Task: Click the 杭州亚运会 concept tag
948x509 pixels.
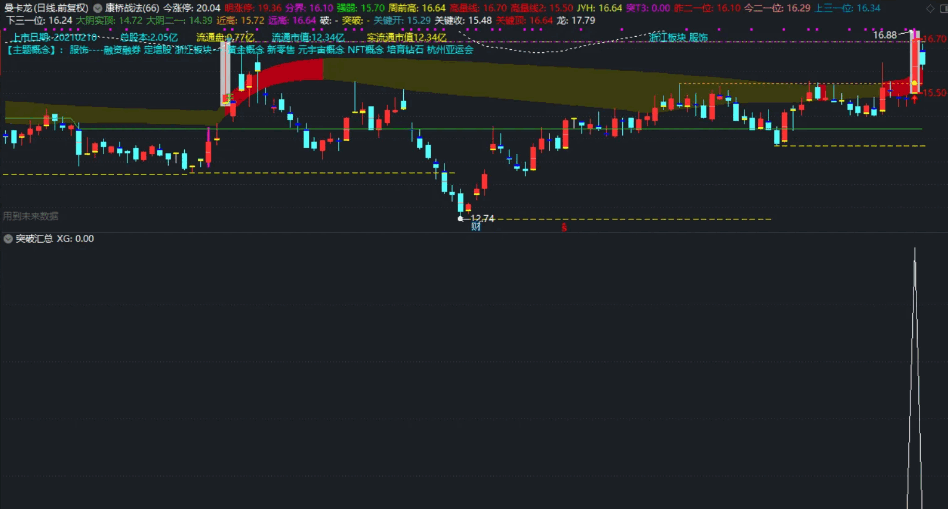Action: pos(450,50)
